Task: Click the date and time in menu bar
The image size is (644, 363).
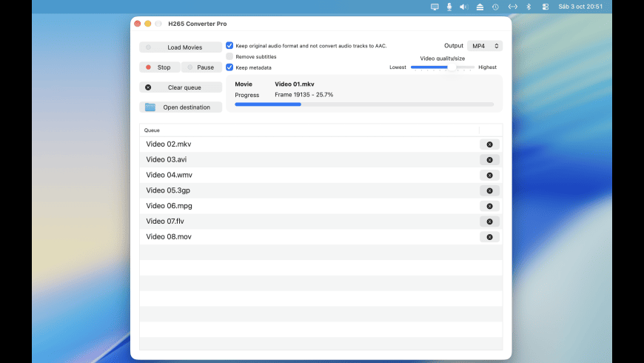Action: pyautogui.click(x=580, y=7)
